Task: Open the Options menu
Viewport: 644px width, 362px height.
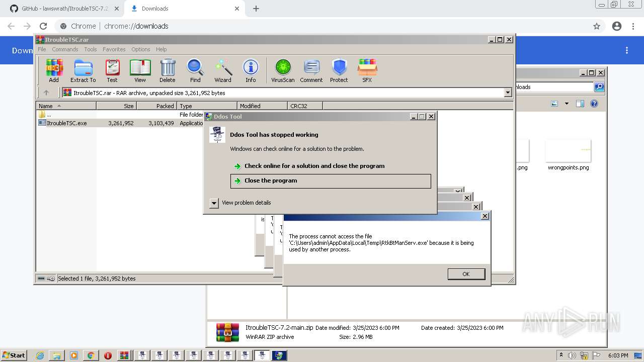Action: pyautogui.click(x=141, y=49)
